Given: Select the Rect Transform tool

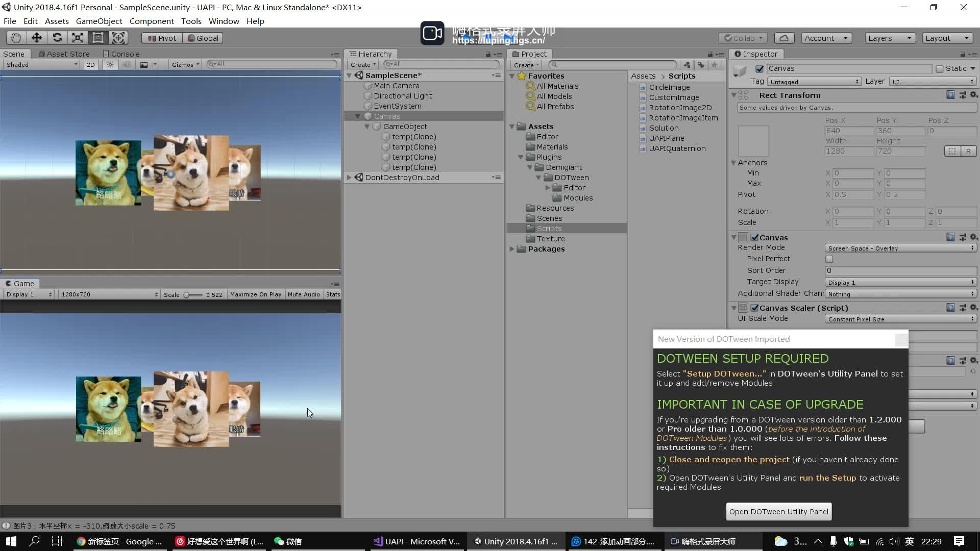Looking at the screenshot, I should (x=98, y=37).
